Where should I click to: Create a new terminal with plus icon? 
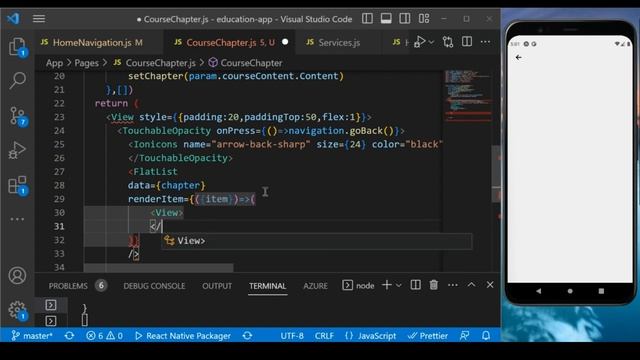point(387,285)
